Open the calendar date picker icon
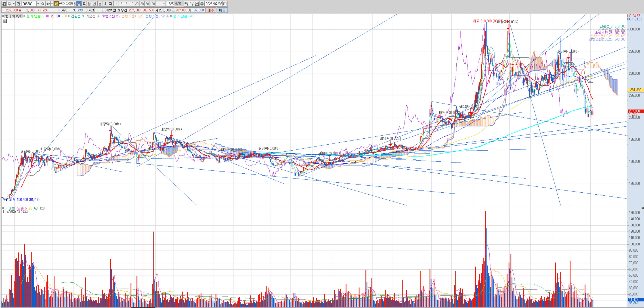The image size is (644, 308). (x=225, y=4)
